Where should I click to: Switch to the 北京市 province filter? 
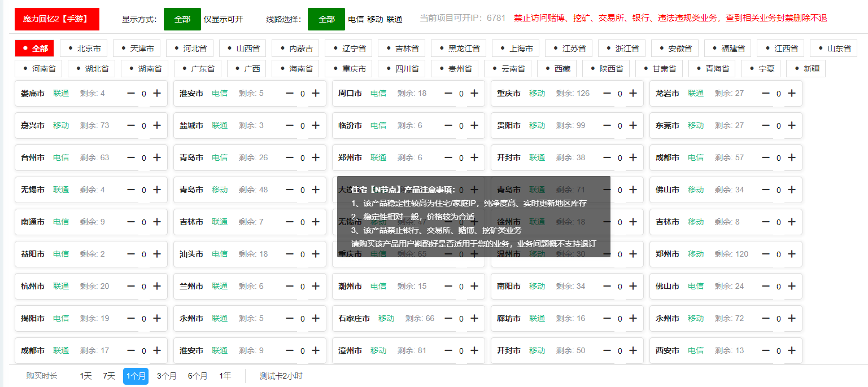tap(84, 49)
